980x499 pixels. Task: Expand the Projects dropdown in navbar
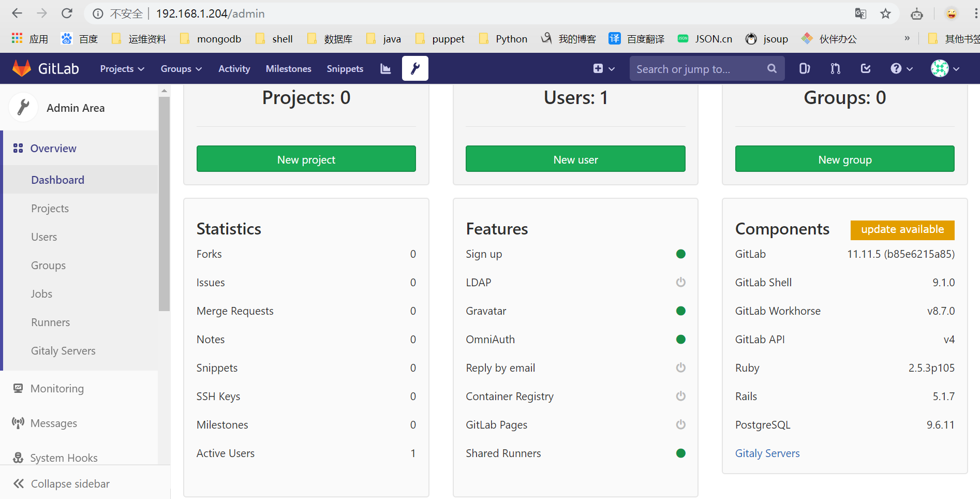(x=122, y=68)
